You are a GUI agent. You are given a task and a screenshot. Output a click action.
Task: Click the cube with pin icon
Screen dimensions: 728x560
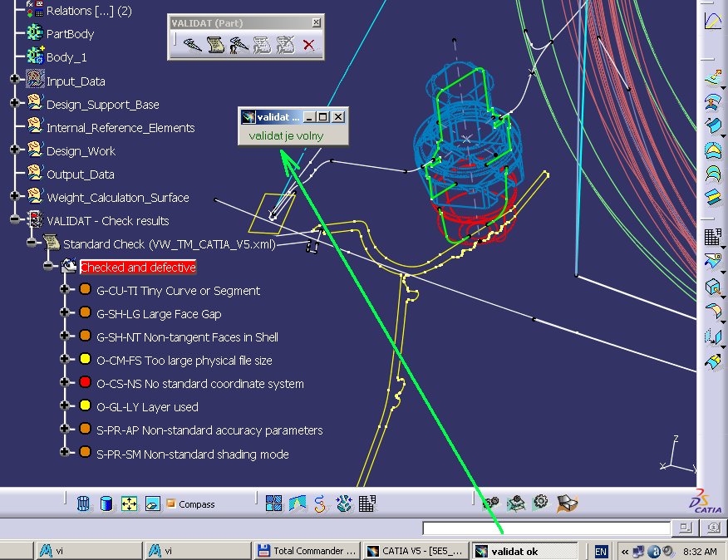pos(713,287)
